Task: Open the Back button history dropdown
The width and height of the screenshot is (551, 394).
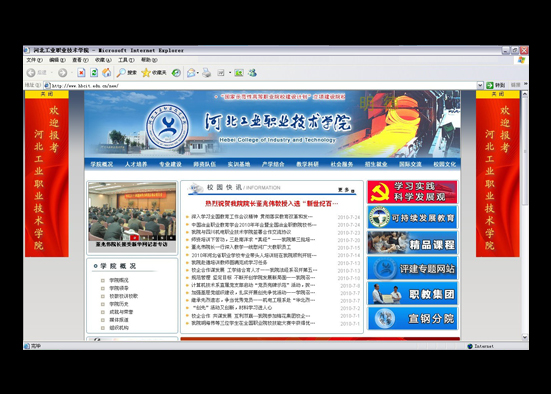Action: [52, 73]
